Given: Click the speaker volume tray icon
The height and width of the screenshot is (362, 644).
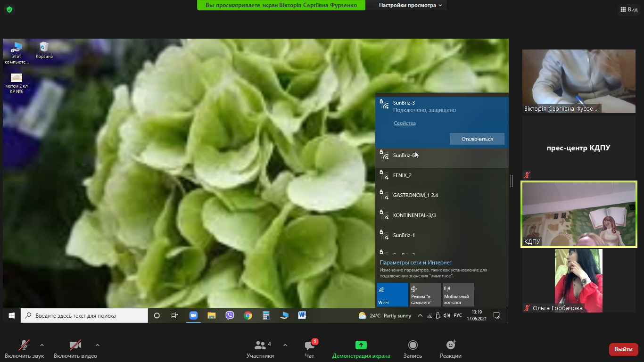Looking at the screenshot, I should coord(446,316).
